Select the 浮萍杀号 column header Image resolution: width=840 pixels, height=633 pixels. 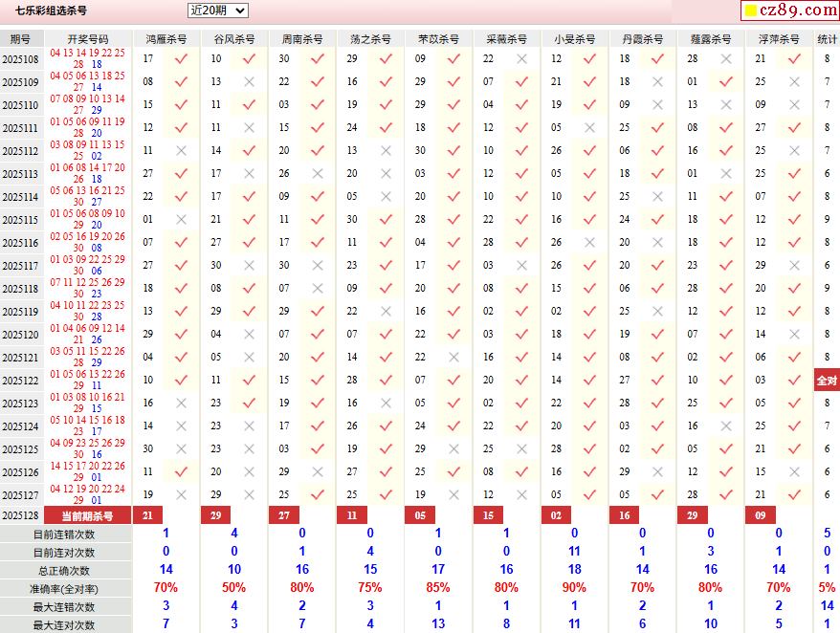point(779,39)
